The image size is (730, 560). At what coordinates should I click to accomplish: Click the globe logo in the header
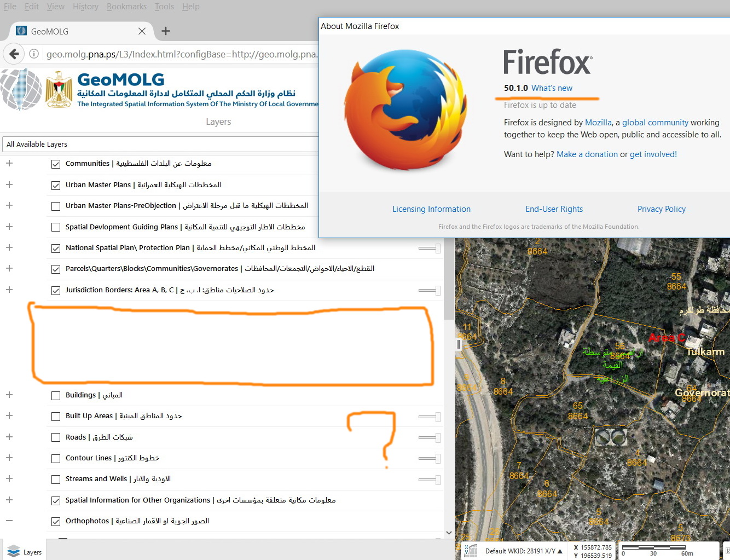(21, 89)
